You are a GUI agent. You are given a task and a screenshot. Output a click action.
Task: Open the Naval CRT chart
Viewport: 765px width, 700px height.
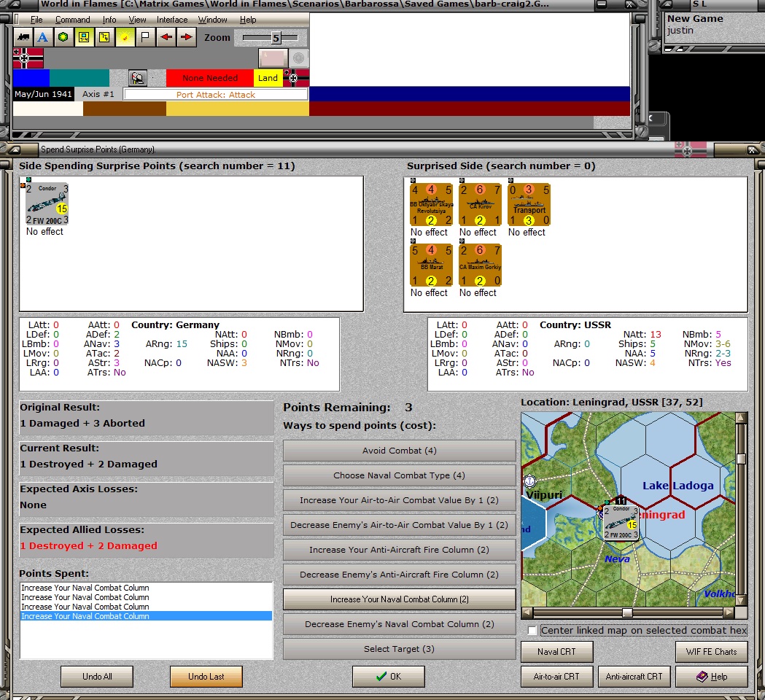click(556, 652)
